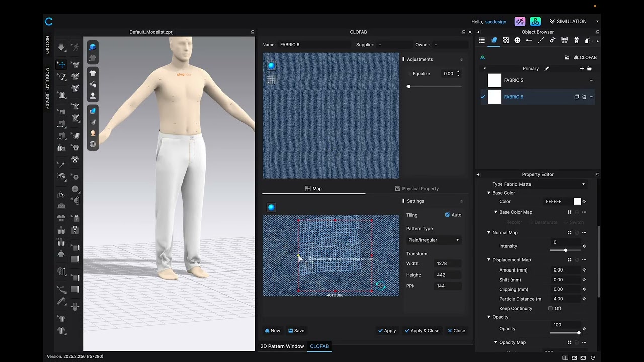
Task: Click the folder icon beside Primary
Action: [589, 69]
